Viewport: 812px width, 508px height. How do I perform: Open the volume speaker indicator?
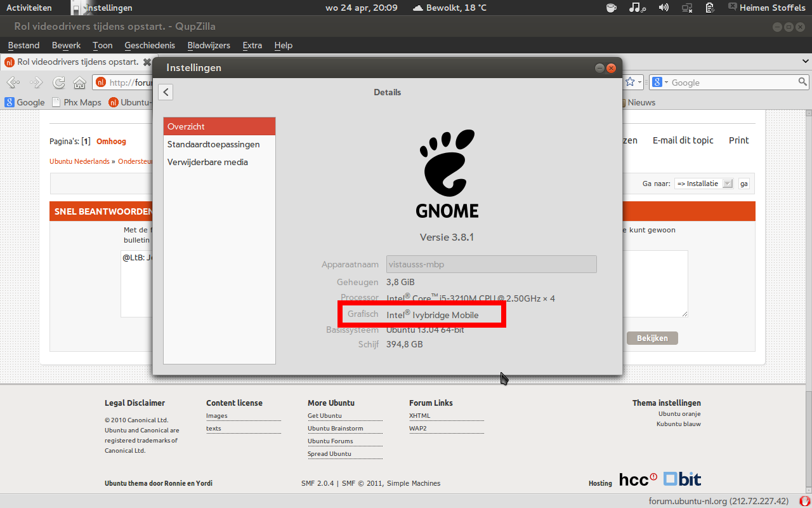coord(664,8)
